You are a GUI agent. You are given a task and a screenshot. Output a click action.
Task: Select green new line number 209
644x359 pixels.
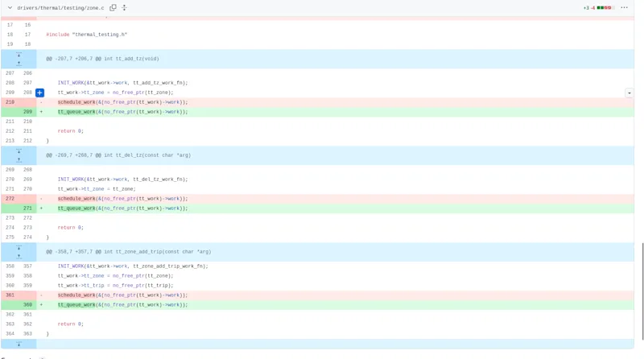pyautogui.click(x=27, y=112)
